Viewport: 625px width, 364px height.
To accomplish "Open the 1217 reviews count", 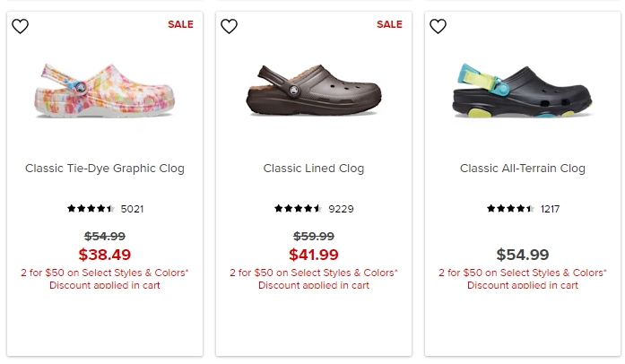I will click(550, 209).
